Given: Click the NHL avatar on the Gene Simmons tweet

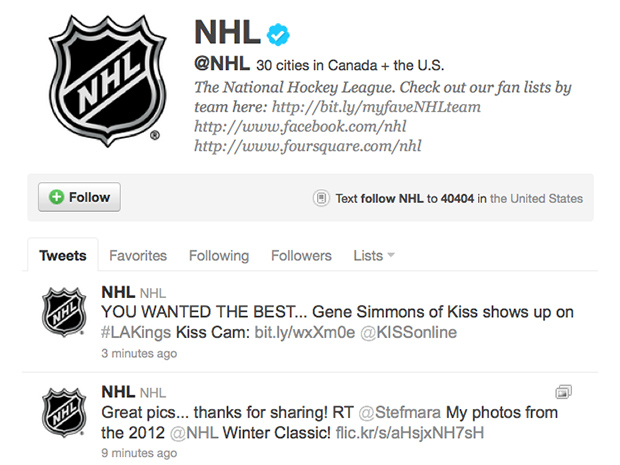Looking at the screenshot, I should coord(62,312).
